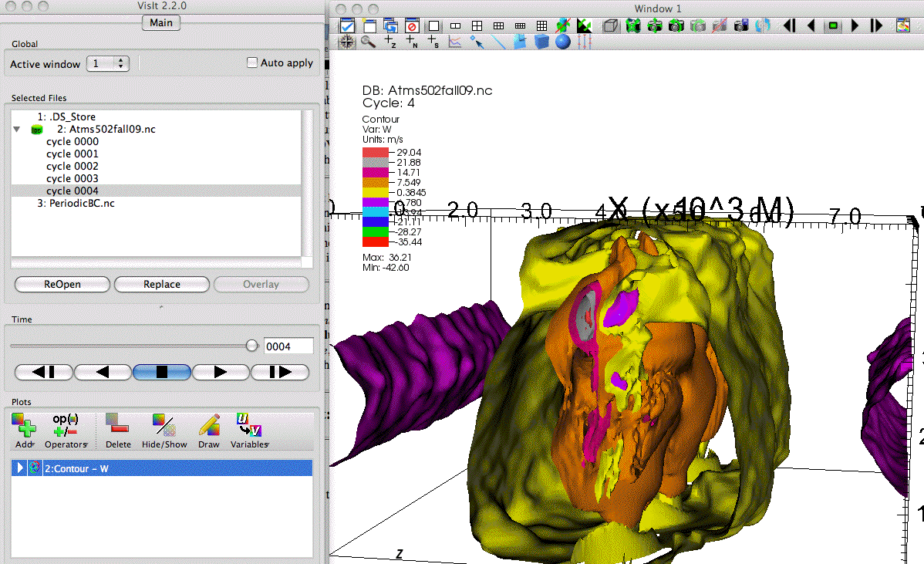Click the Hide/Show plot icon
The image size is (924, 564).
coord(164,429)
